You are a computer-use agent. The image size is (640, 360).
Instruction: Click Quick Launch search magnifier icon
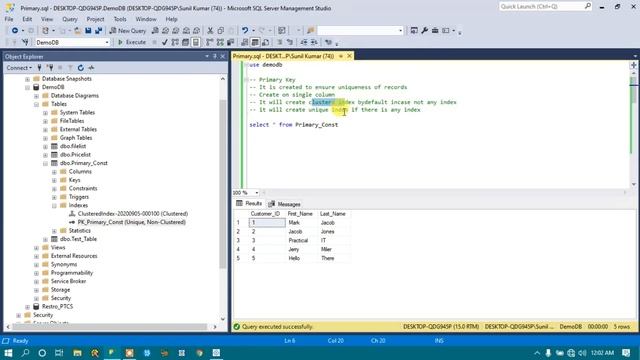click(x=587, y=6)
